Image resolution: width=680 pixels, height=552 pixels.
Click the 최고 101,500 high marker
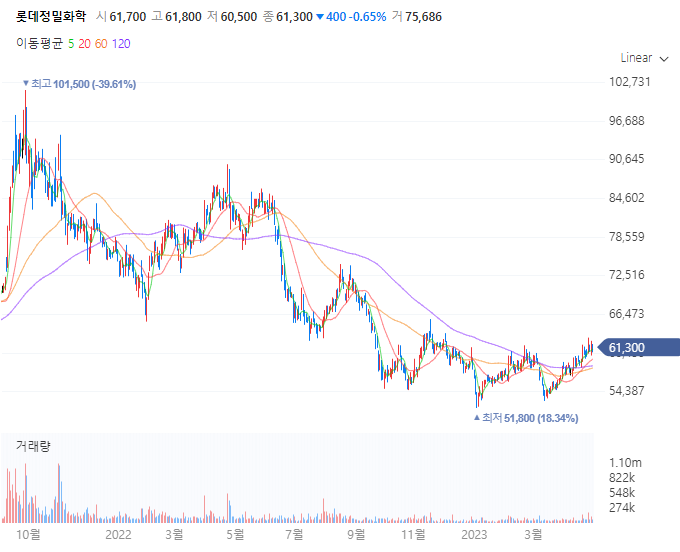tap(79, 84)
